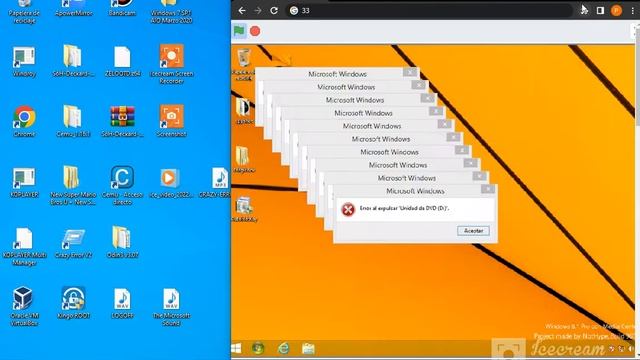Close the rearmost Microsoft Windows dialog

click(x=410, y=72)
